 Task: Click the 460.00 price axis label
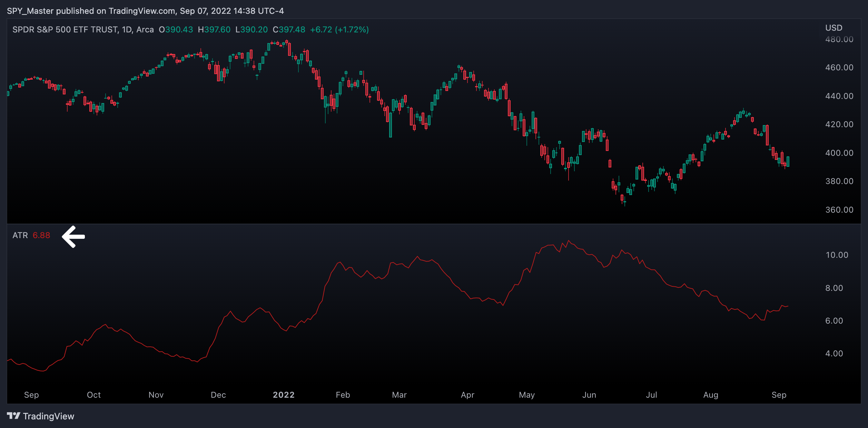click(839, 68)
